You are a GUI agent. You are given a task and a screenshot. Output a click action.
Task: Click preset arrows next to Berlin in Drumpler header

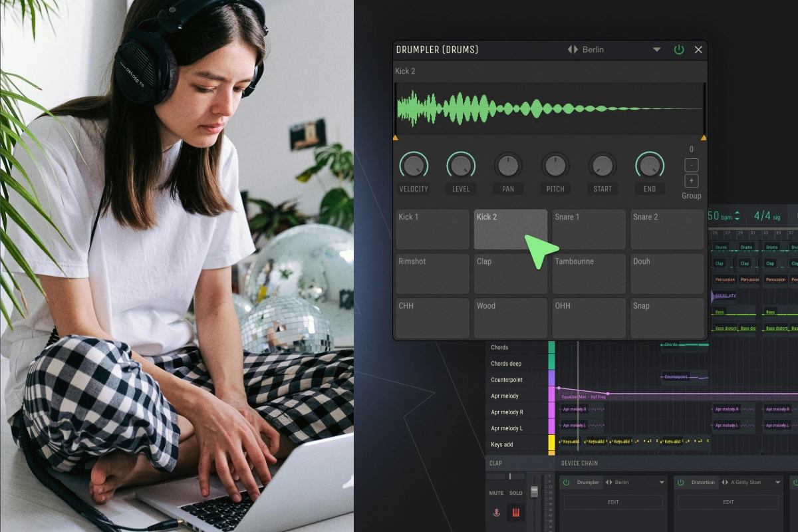[573, 50]
